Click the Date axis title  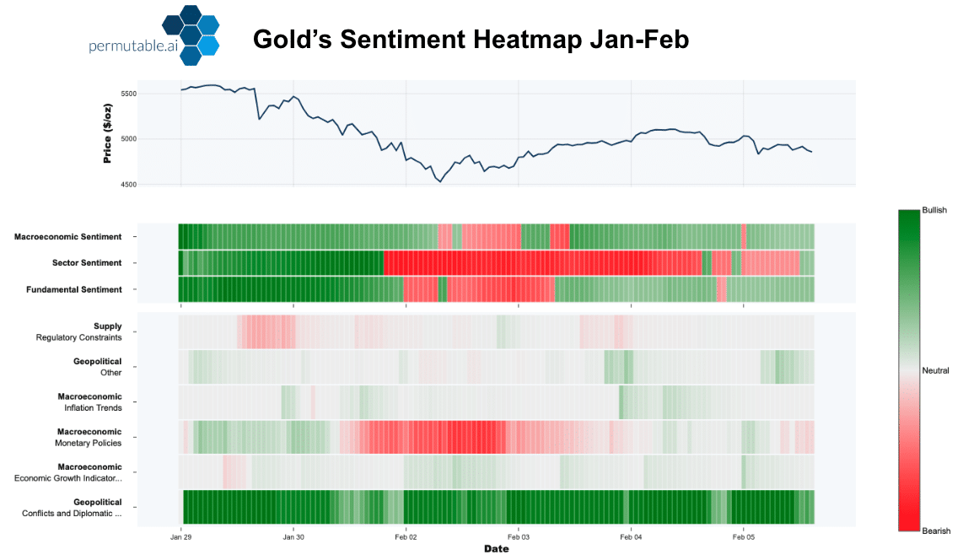[496, 549]
